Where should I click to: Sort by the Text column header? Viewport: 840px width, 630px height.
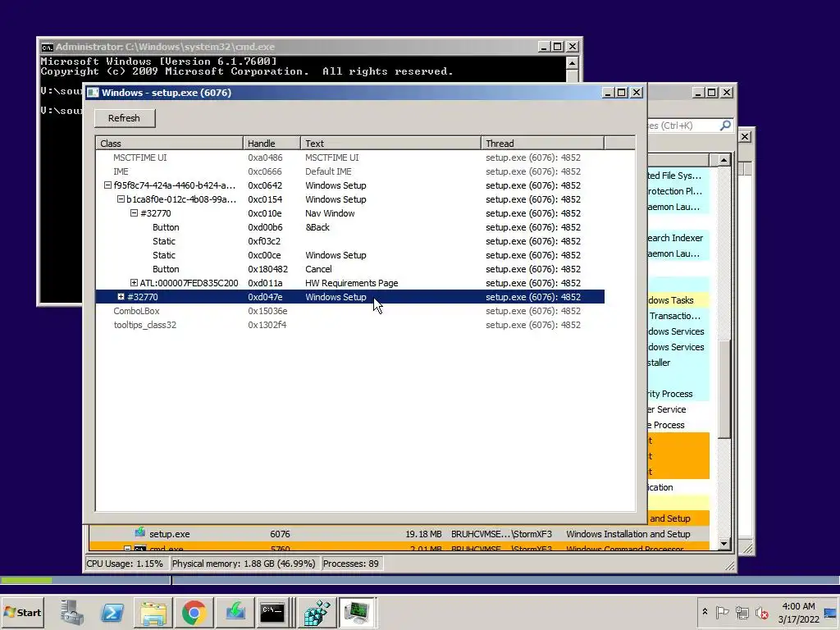pyautogui.click(x=390, y=143)
